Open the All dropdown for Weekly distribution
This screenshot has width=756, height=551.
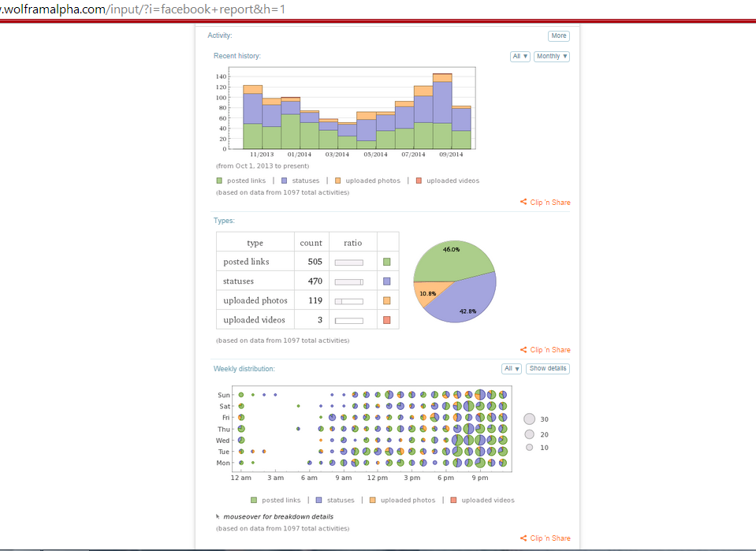point(512,369)
